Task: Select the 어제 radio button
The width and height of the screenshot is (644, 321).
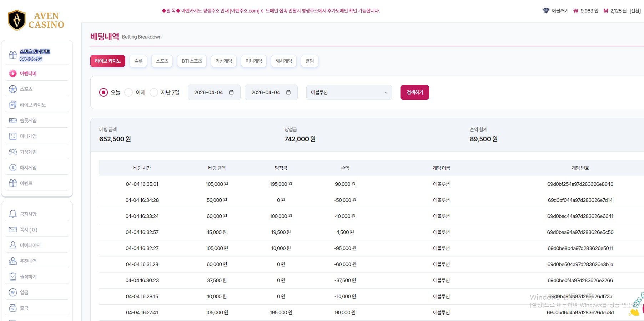Action: [x=129, y=92]
